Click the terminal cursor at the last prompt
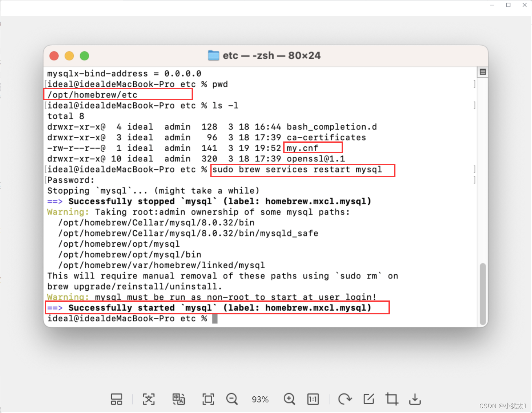The height and width of the screenshot is (413, 532). [215, 319]
